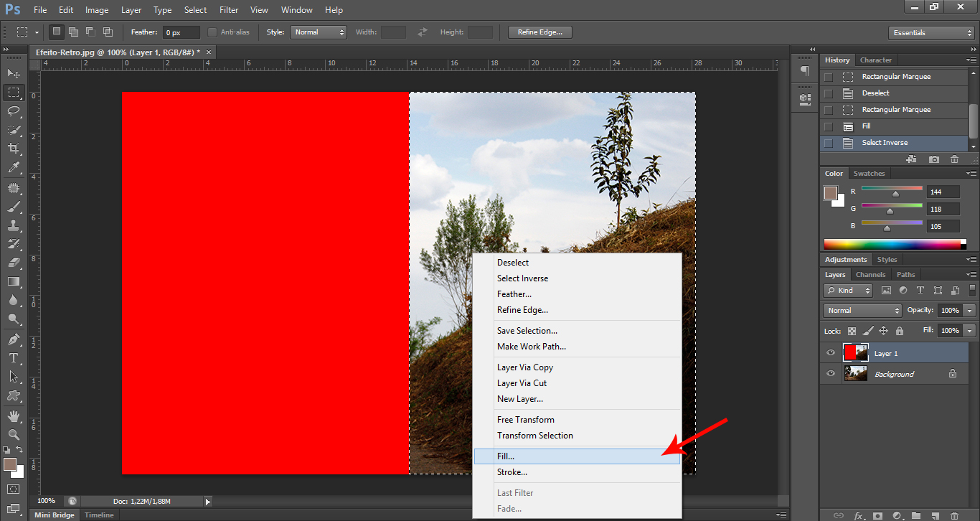Hide Layer 1 using eye icon

[x=831, y=353]
